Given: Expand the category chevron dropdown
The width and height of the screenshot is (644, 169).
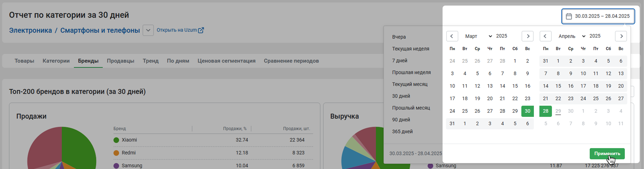Looking at the screenshot, I should point(148,30).
